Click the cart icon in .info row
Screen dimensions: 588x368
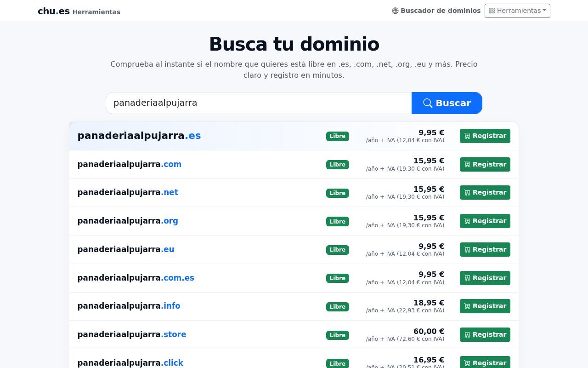pyautogui.click(x=467, y=306)
